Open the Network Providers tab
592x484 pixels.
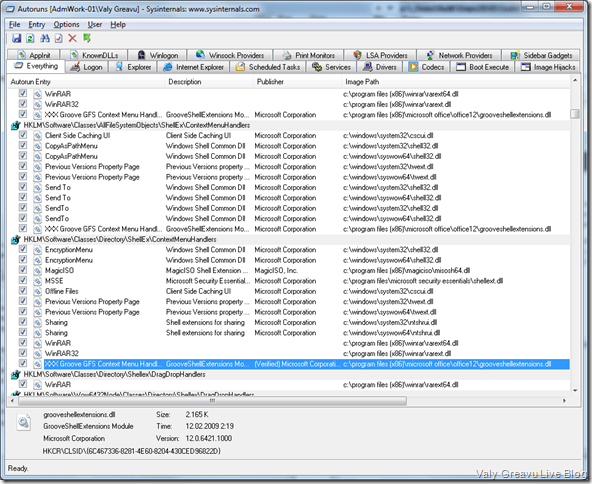[x=459, y=55]
